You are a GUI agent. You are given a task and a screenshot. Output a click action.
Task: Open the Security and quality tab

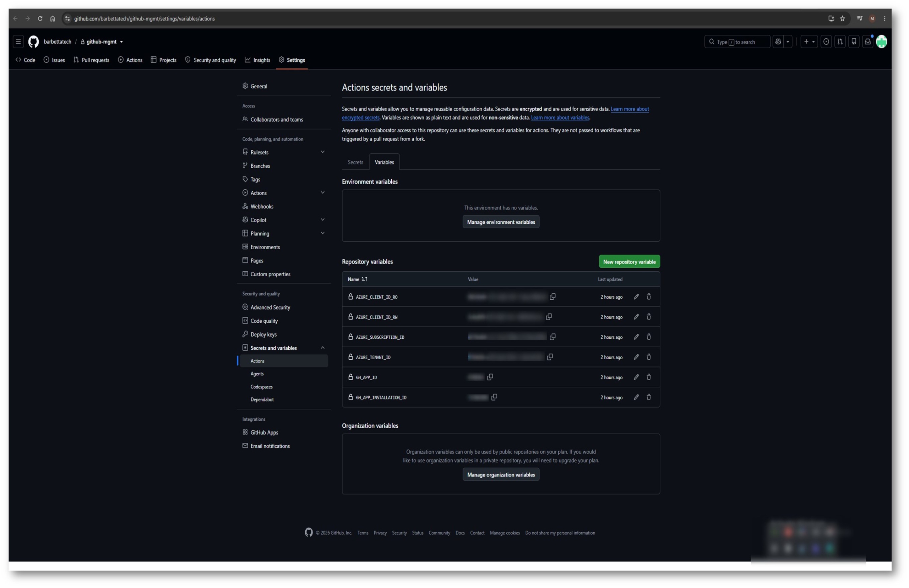(210, 60)
